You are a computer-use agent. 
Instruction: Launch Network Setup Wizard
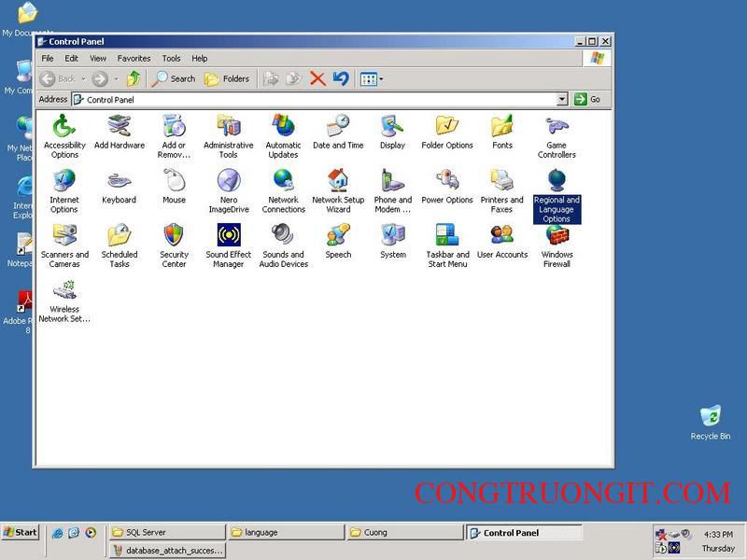tap(338, 190)
